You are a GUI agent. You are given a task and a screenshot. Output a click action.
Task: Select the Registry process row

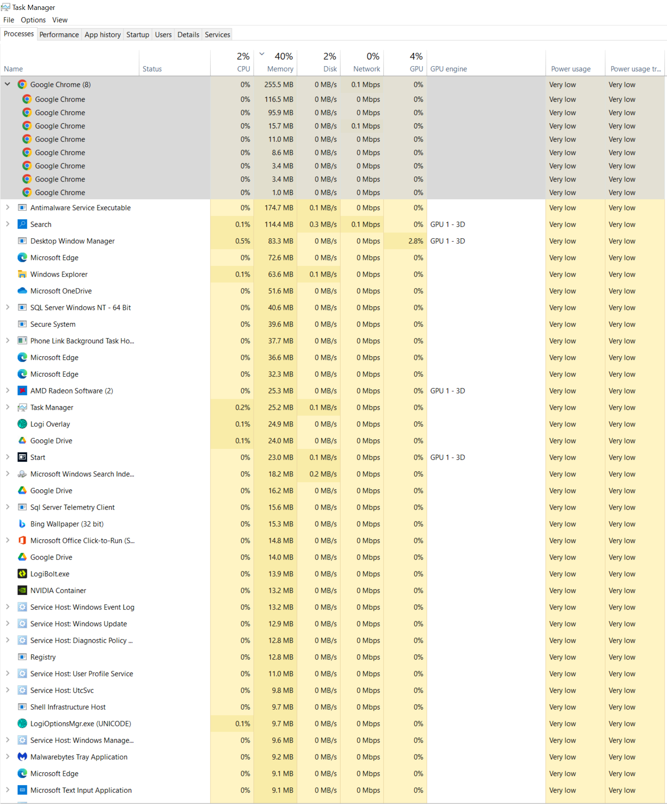click(x=333, y=657)
